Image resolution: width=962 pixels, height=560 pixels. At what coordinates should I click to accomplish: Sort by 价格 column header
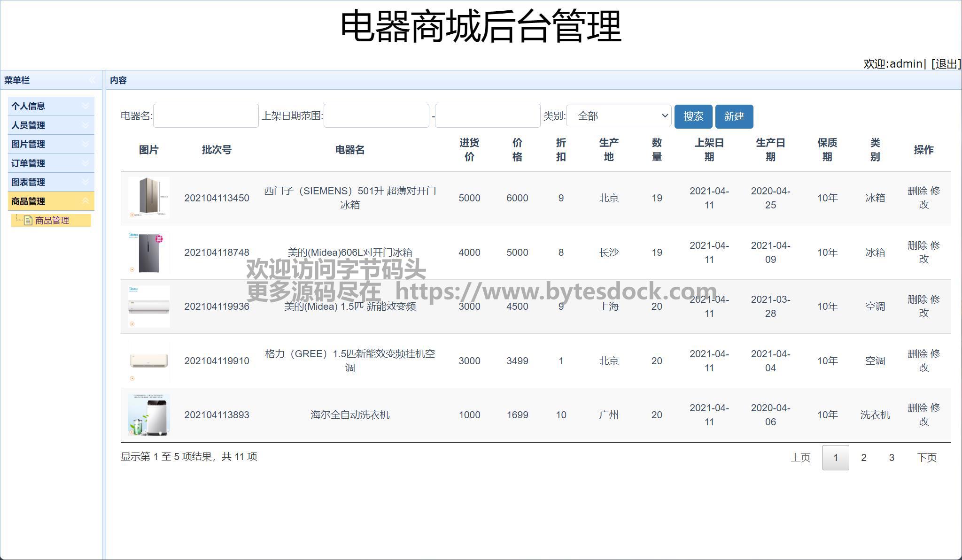517,150
